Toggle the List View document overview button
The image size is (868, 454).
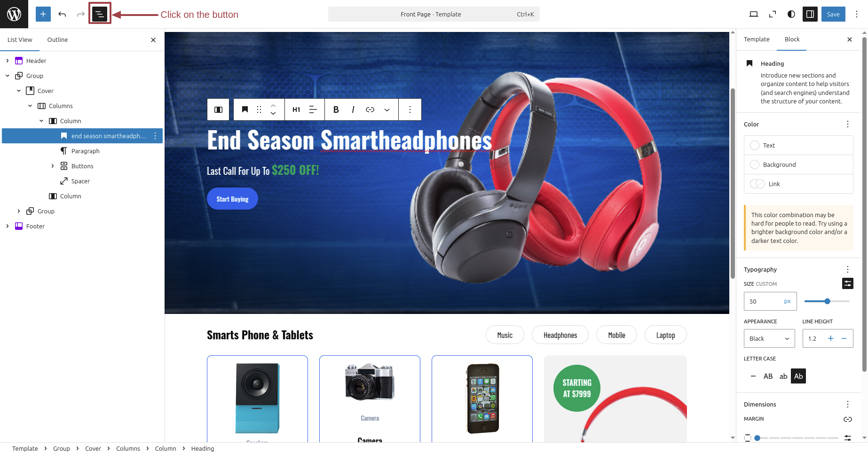(x=99, y=14)
